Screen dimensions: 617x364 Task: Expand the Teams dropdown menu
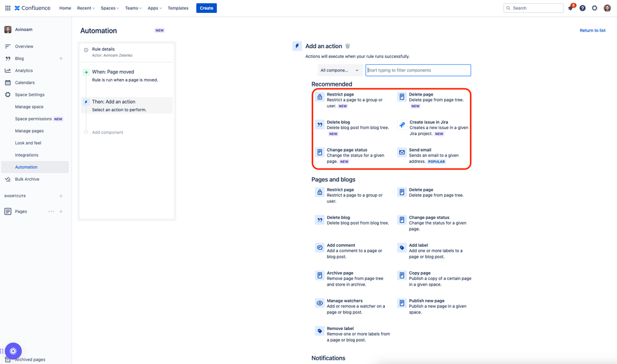[x=133, y=8]
